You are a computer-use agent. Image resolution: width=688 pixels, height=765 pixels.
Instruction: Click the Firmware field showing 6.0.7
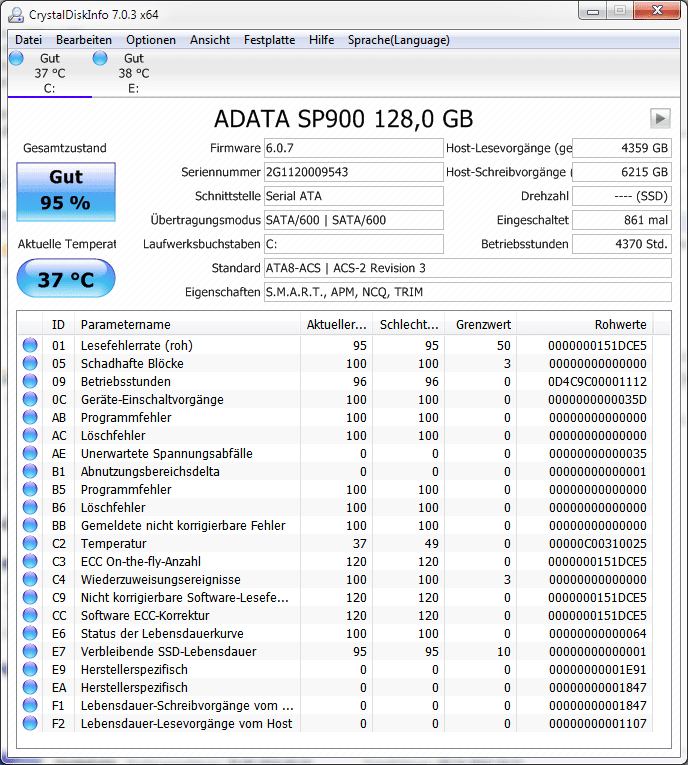pos(354,148)
